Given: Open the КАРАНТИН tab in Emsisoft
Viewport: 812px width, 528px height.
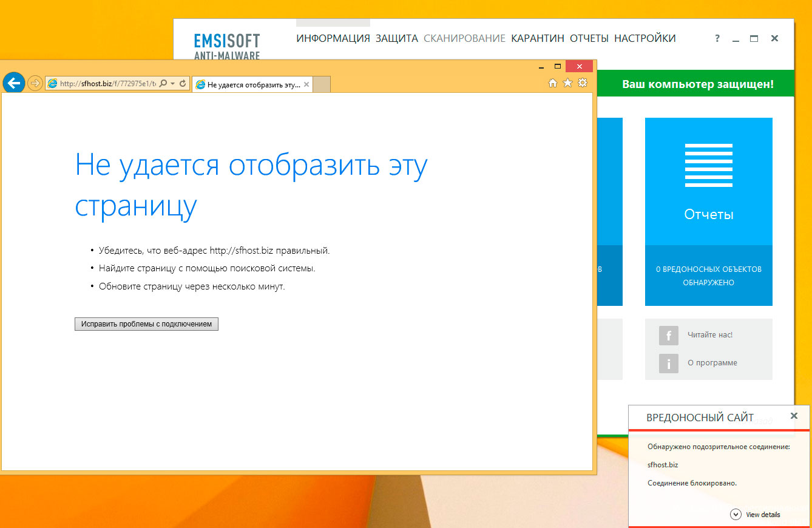Looking at the screenshot, I should coord(538,38).
